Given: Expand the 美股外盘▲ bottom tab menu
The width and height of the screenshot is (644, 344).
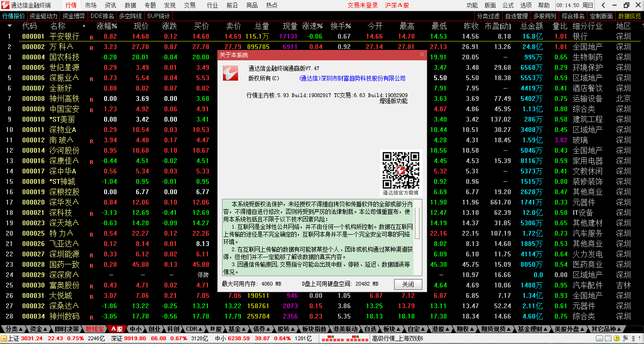Looking at the screenshot, I should 570,329.
